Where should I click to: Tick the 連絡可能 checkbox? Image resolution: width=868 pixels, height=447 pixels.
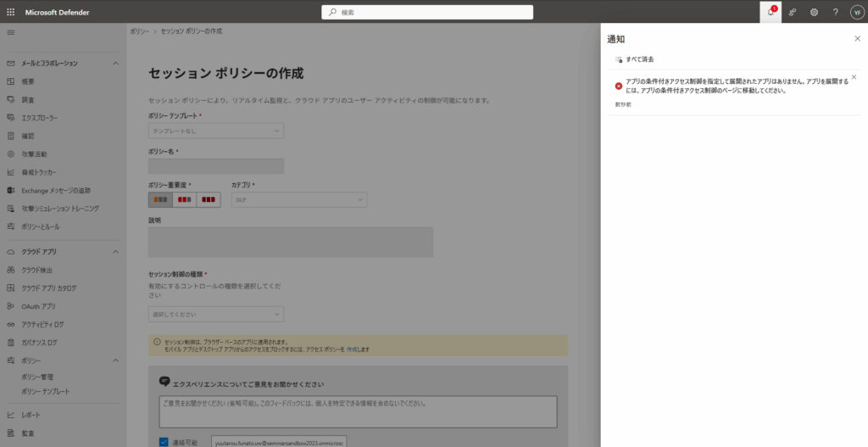pyautogui.click(x=164, y=442)
